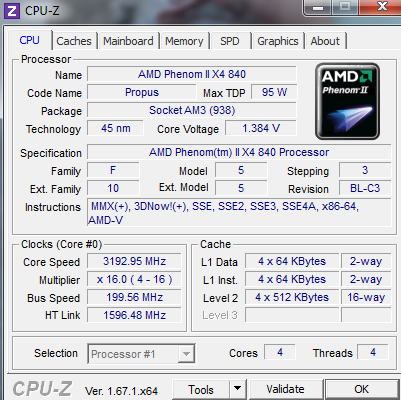Viewport: 401px width, 400px height.
Task: Minimize the CPU-Z window
Action: click(x=318, y=7)
